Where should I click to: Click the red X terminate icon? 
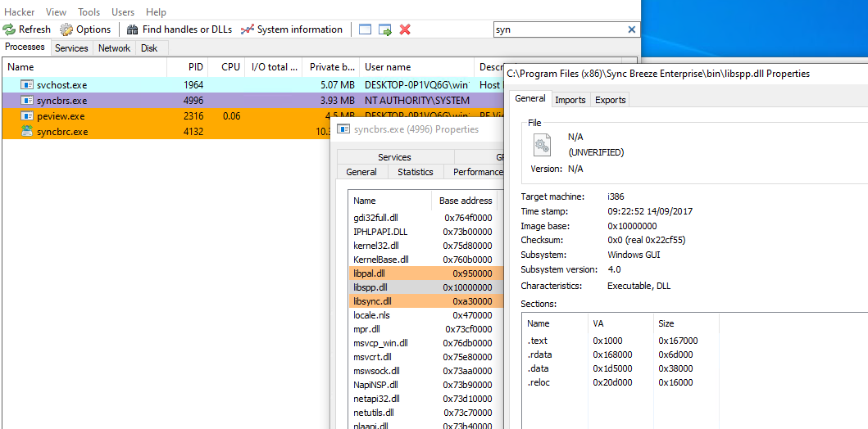click(x=405, y=29)
